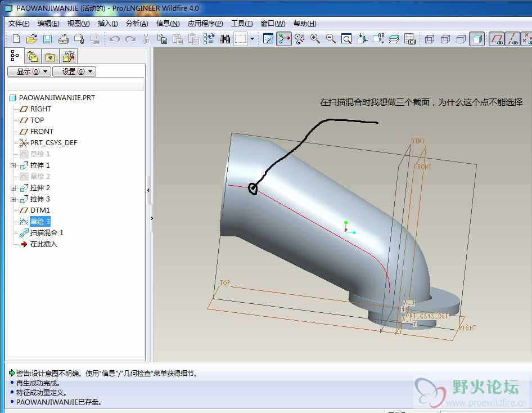Image resolution: width=532 pixels, height=413 pixels.
Task: Select PRT_CSYS_DEF coordinate system
Action: tap(53, 142)
